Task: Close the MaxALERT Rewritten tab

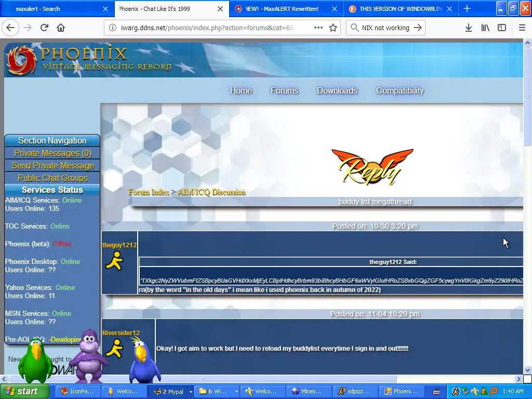Action: coord(335,9)
